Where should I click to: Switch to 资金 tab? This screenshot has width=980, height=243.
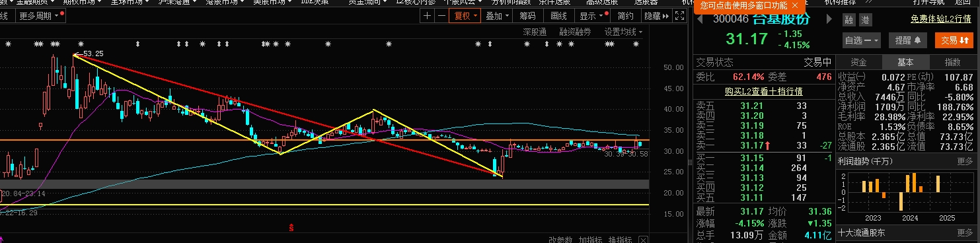coord(858,62)
